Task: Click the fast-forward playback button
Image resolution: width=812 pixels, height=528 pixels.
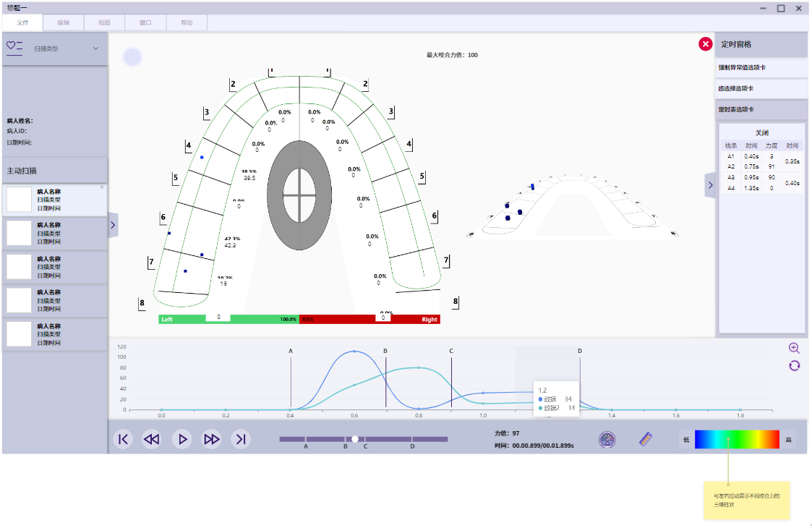Action: (x=211, y=439)
